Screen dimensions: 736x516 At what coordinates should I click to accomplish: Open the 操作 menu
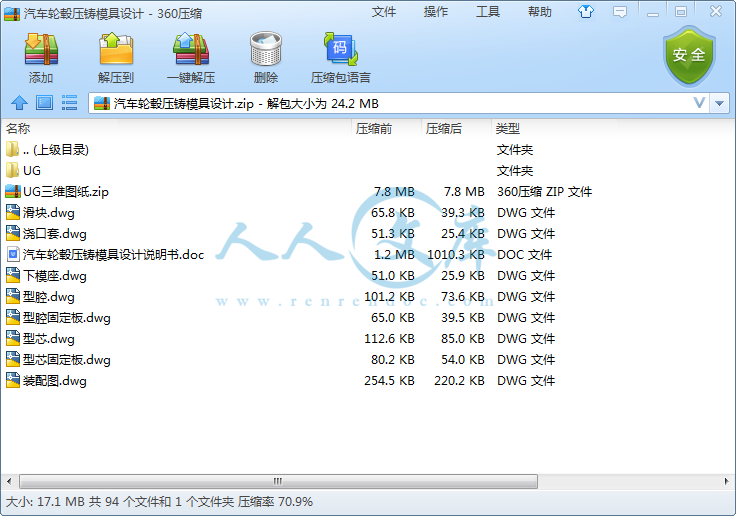point(436,12)
